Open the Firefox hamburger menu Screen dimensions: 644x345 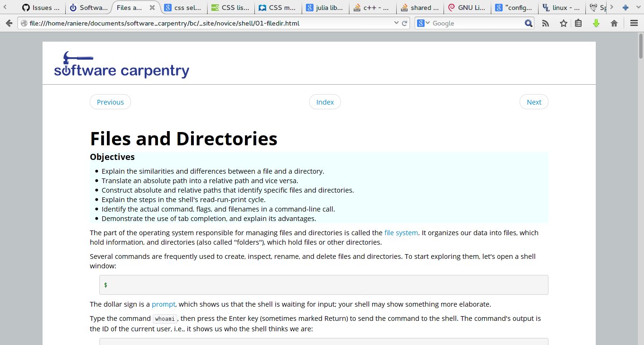634,23
